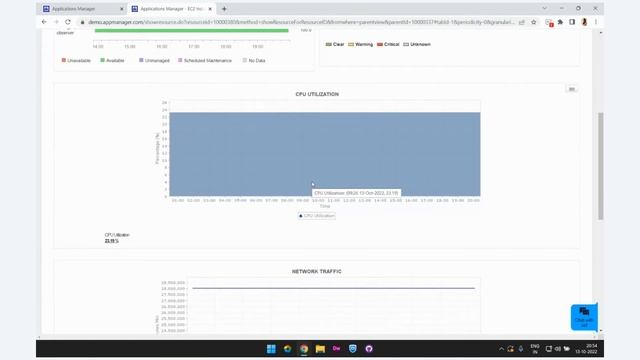Screen dimensions: 640x360
Task: Expand the tab search dropdown arrow
Action: 544,8
